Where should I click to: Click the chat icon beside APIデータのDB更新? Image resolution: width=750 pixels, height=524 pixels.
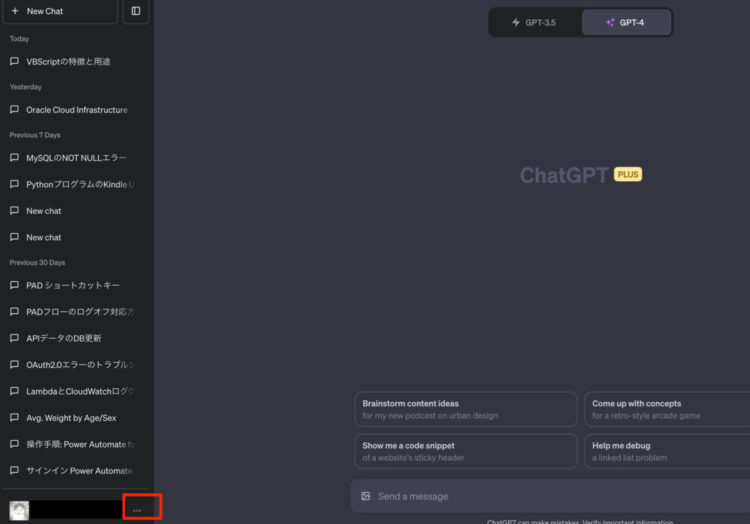14,338
